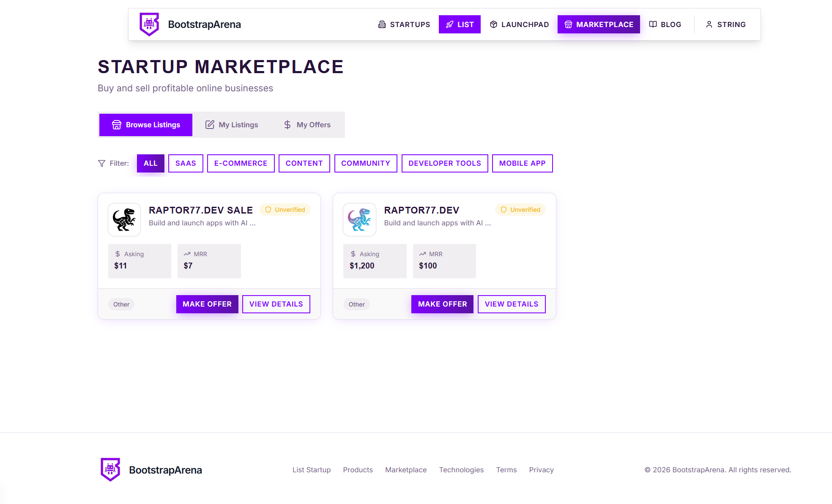This screenshot has width=832, height=504.
Task: Click the BootstrapArena shield logo
Action: coord(149,24)
